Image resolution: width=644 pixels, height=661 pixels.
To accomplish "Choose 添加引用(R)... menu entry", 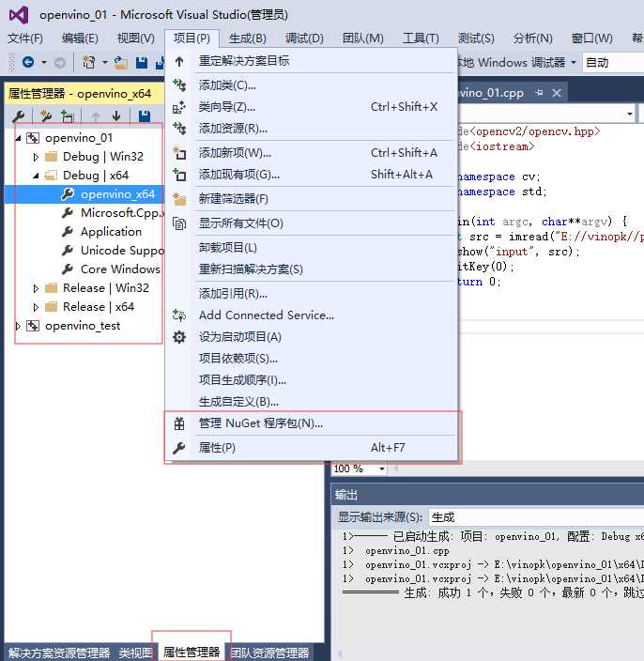I will (311, 293).
